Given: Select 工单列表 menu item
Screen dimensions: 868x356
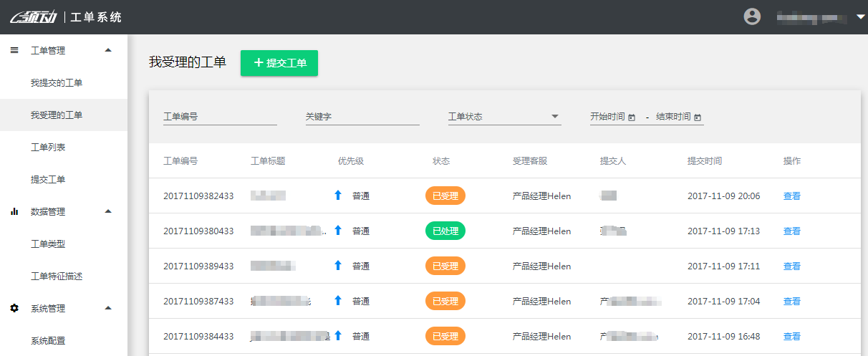Looking at the screenshot, I should point(48,148).
